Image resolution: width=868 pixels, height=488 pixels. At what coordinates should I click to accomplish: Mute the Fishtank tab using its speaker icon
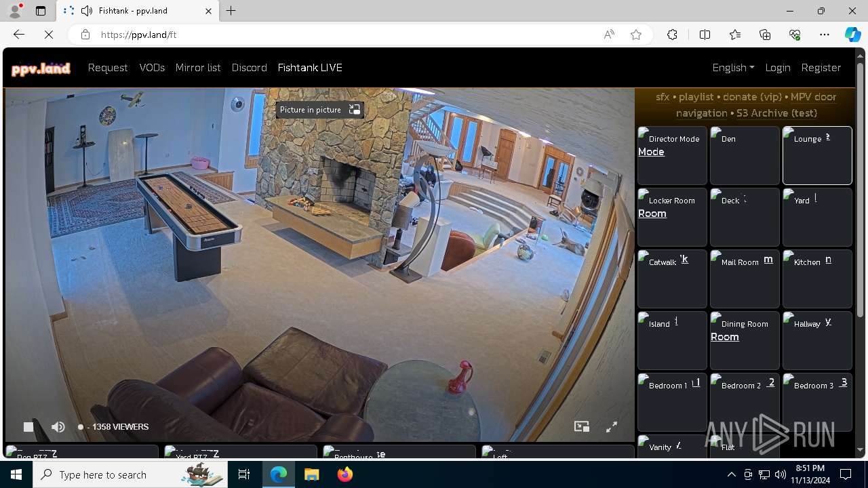point(87,11)
